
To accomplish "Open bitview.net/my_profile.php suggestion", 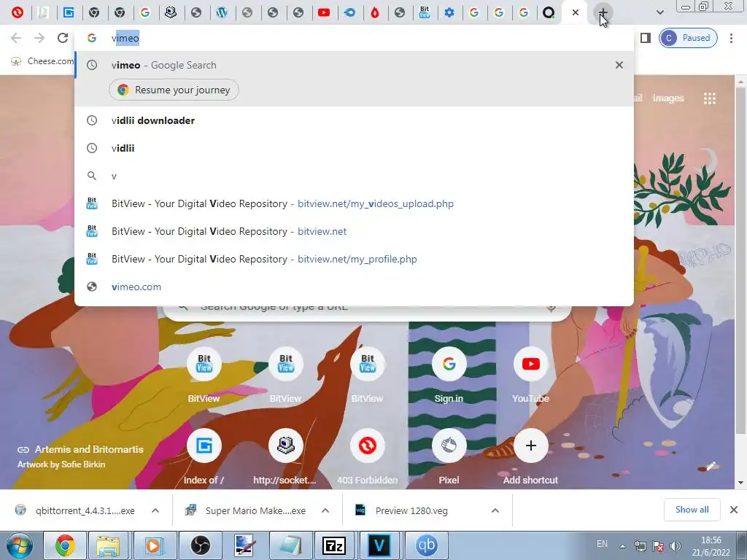I will (x=354, y=259).
